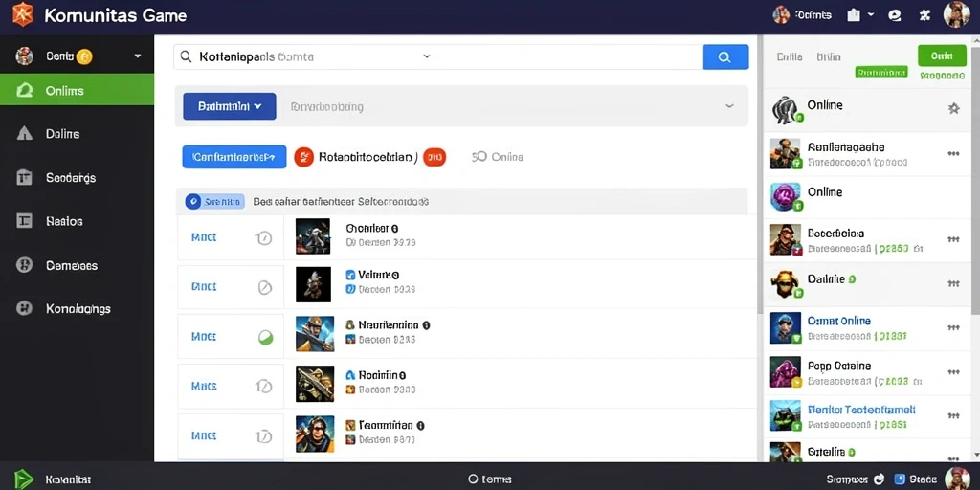Viewport: 980px width, 490px height.
Task: Switch to the 'Enlia' tab in right panel
Action: click(790, 56)
